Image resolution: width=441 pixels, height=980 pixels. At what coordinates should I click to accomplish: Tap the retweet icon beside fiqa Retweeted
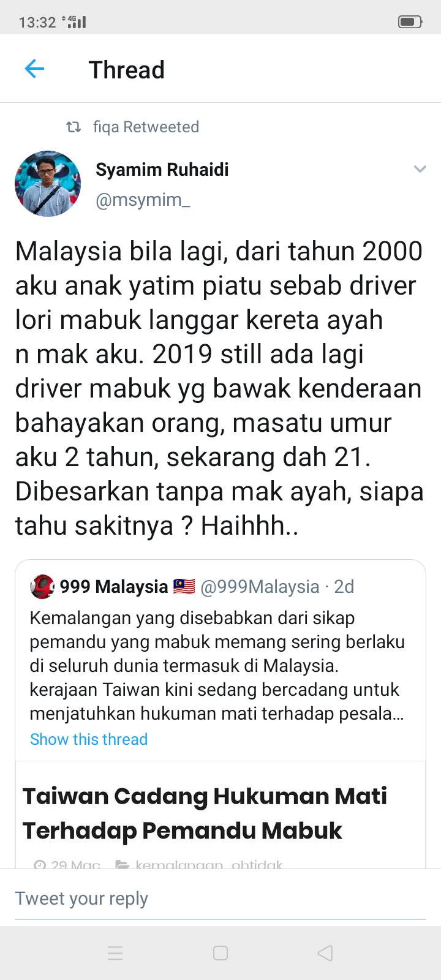coord(73,127)
